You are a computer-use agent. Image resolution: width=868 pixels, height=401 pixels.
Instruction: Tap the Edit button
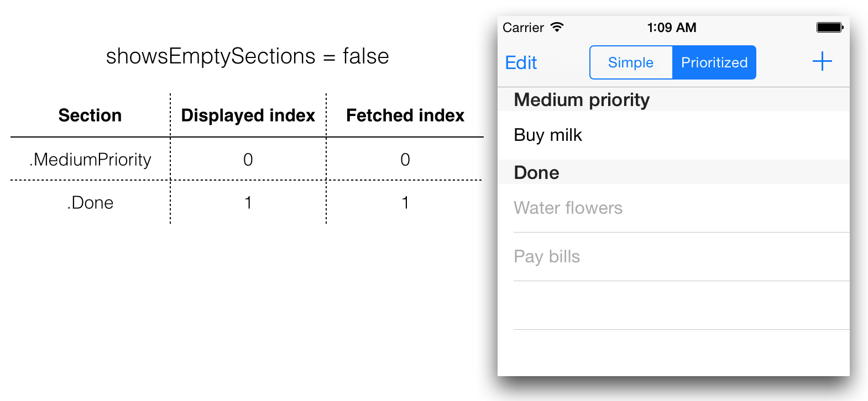[x=521, y=62]
